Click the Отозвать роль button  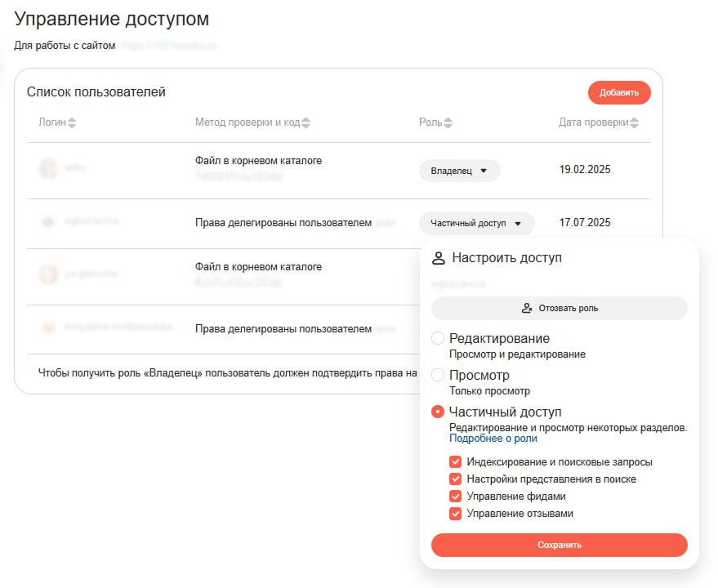(559, 309)
